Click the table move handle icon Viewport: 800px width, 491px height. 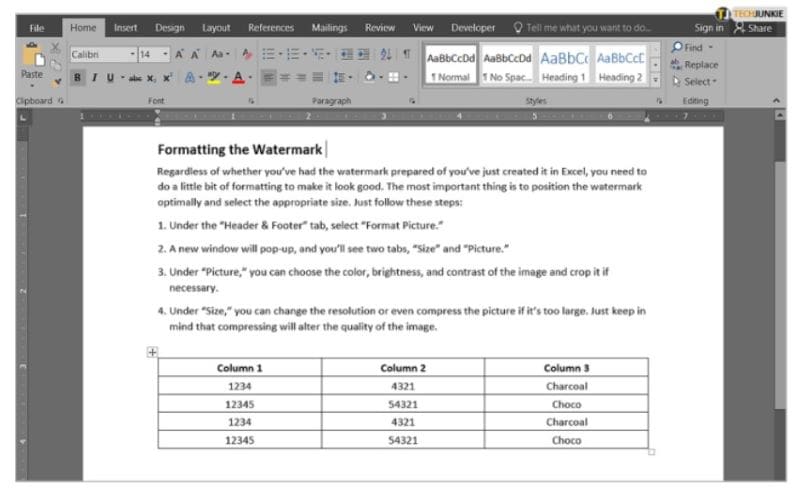pos(152,352)
